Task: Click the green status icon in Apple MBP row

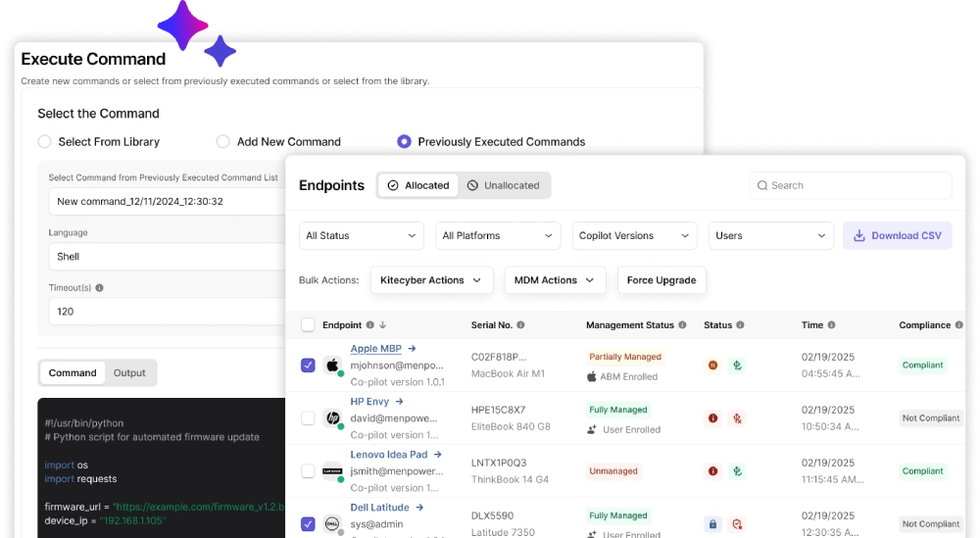Action: [738, 366]
